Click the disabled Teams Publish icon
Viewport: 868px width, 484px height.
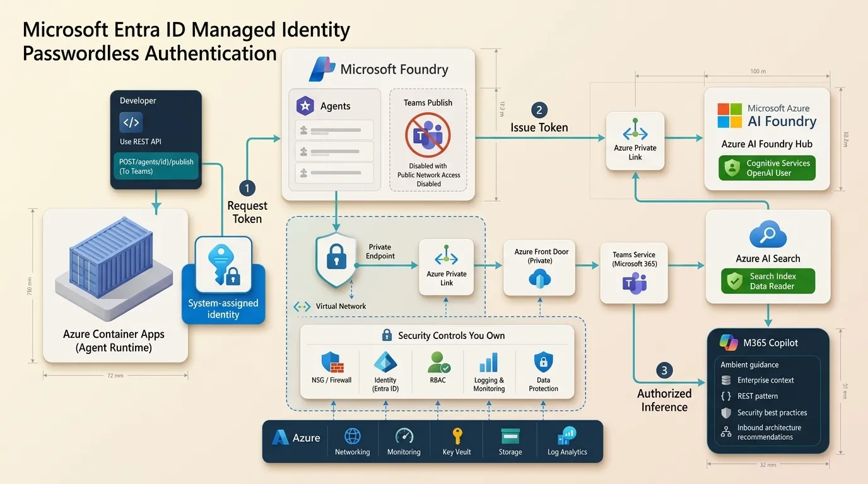coord(428,135)
